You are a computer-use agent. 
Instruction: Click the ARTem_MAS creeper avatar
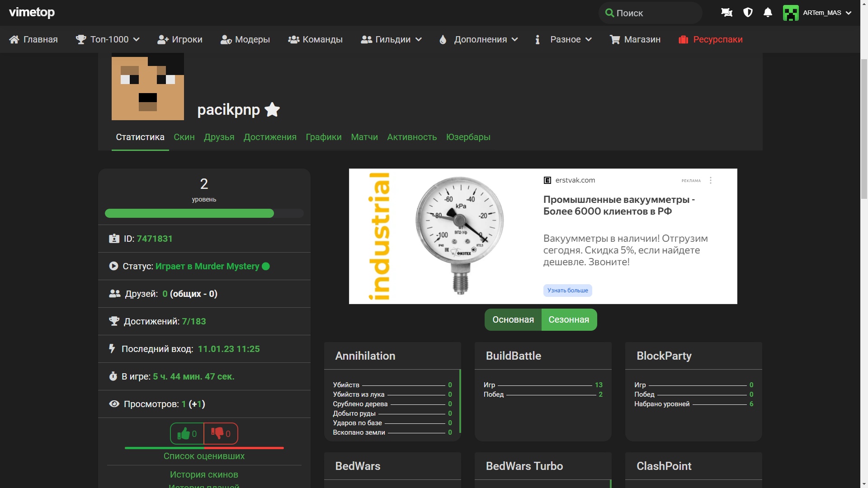[x=791, y=13]
